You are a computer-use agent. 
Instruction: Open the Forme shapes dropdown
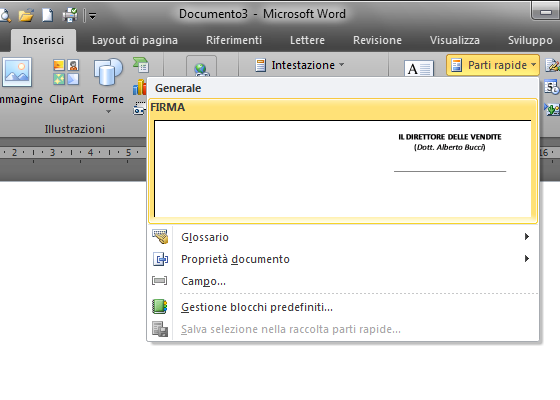[108, 86]
